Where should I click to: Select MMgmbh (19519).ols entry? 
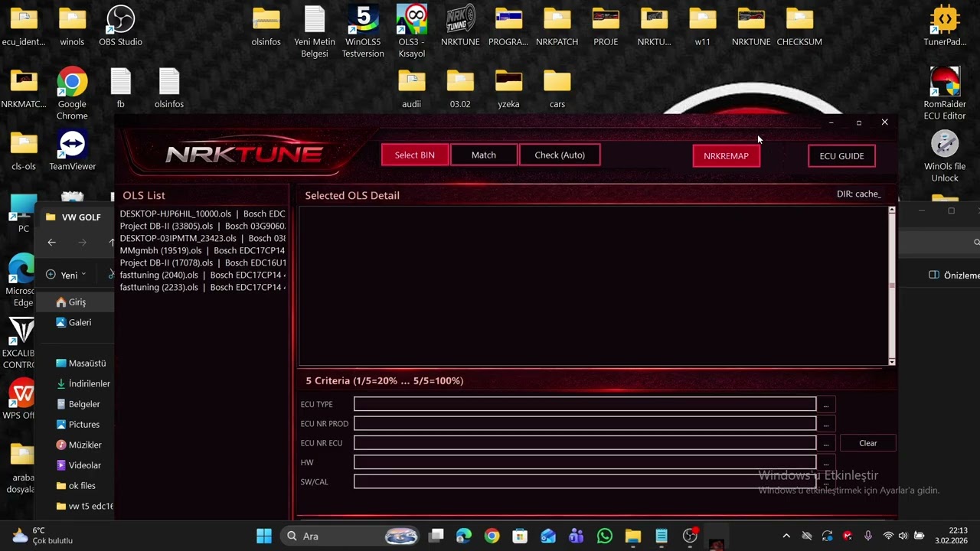(202, 250)
